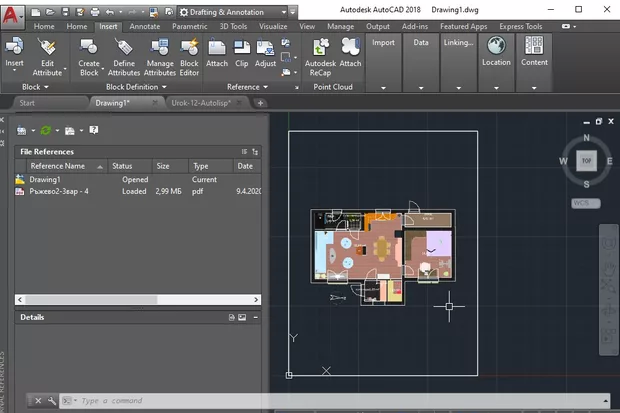Collapse the Details panel

coord(254,317)
